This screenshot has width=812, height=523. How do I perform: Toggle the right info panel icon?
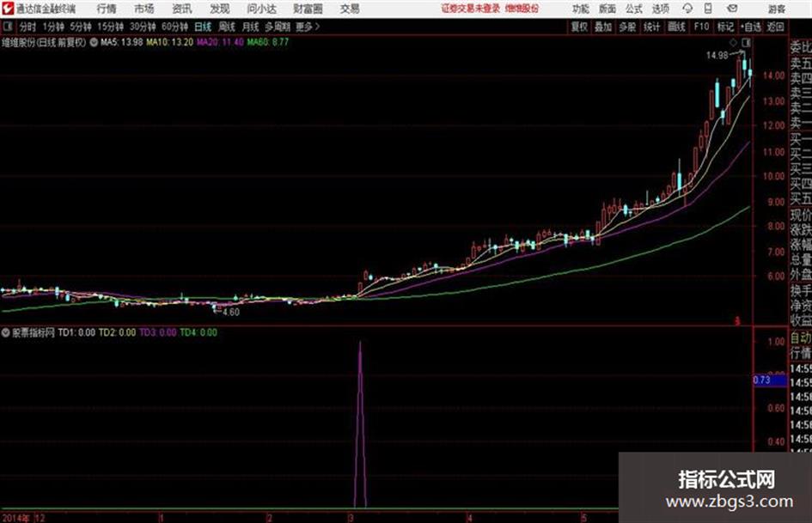[x=746, y=42]
